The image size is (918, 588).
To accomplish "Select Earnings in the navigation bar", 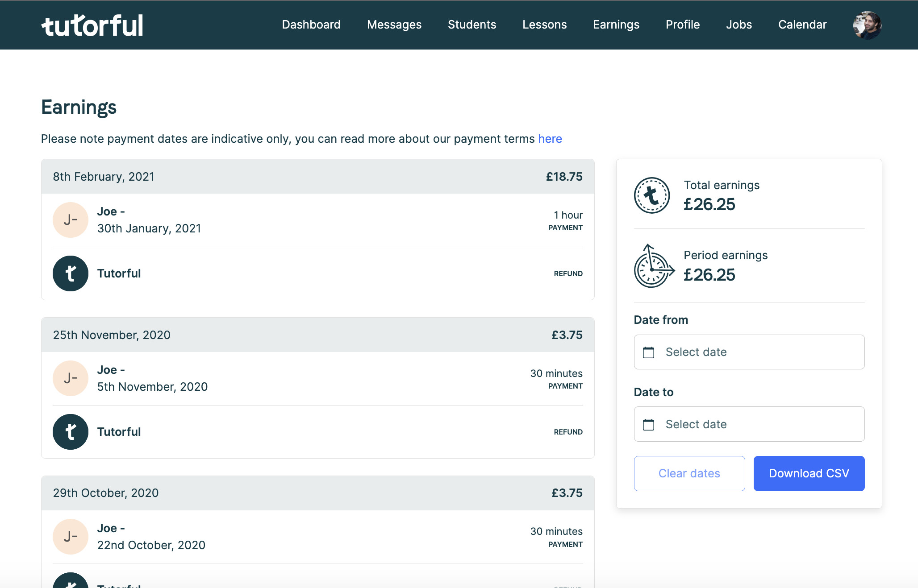I will tap(616, 25).
